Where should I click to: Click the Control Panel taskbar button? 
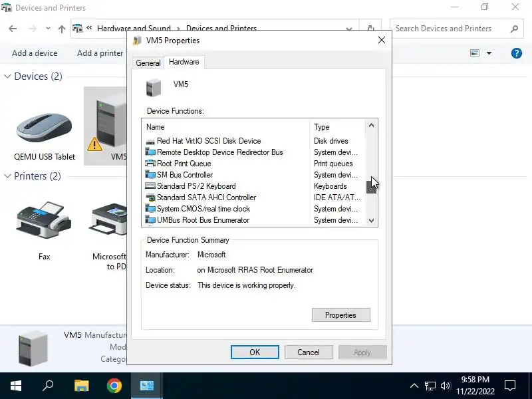click(x=147, y=386)
